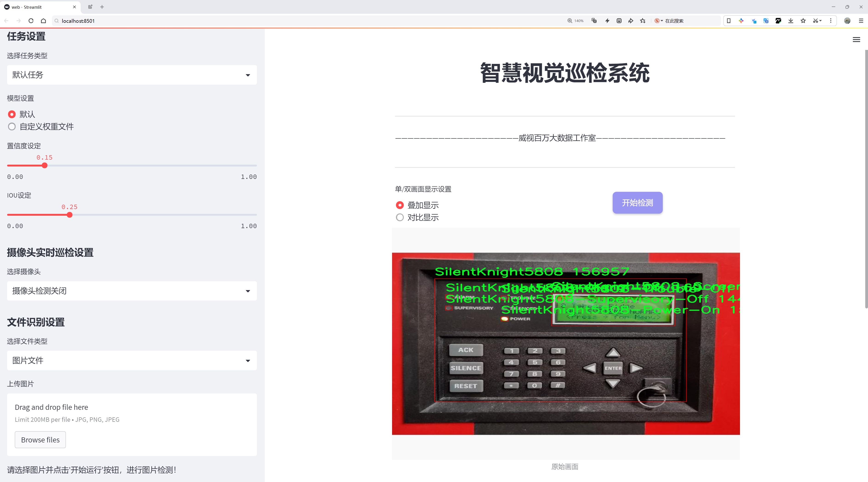Expand the 图片文件 file type dropdown

pos(132,361)
